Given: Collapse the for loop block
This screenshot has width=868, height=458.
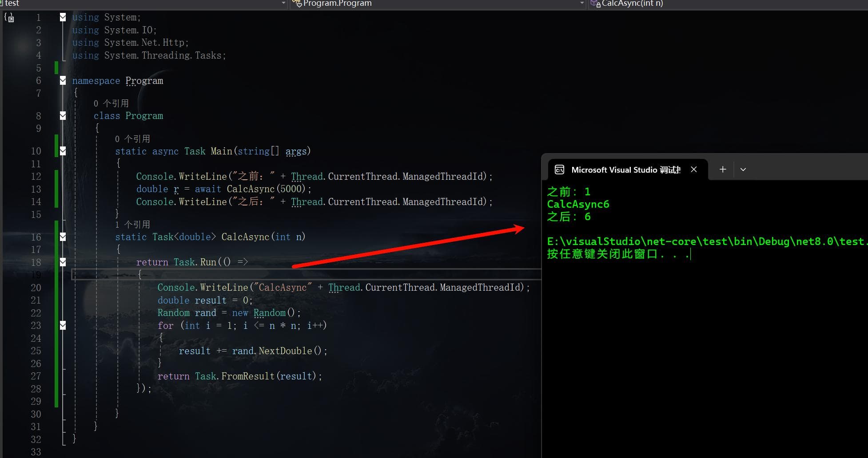Looking at the screenshot, I should pyautogui.click(x=63, y=325).
